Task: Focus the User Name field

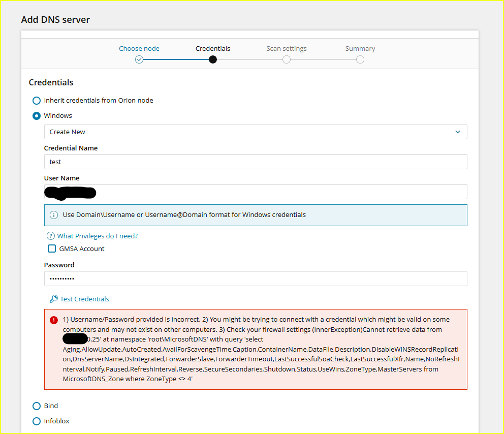Action: pos(256,192)
